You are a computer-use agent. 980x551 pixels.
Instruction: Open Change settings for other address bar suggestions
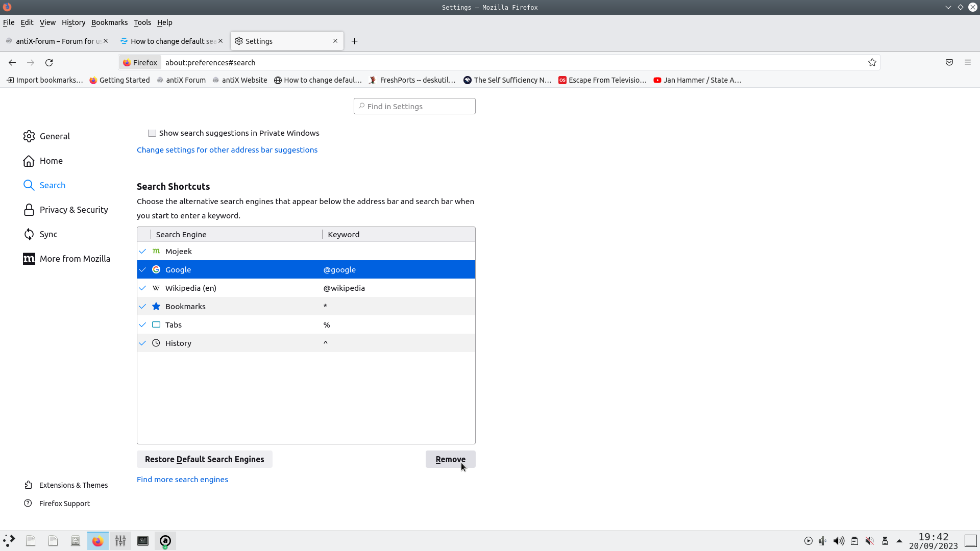(227, 150)
